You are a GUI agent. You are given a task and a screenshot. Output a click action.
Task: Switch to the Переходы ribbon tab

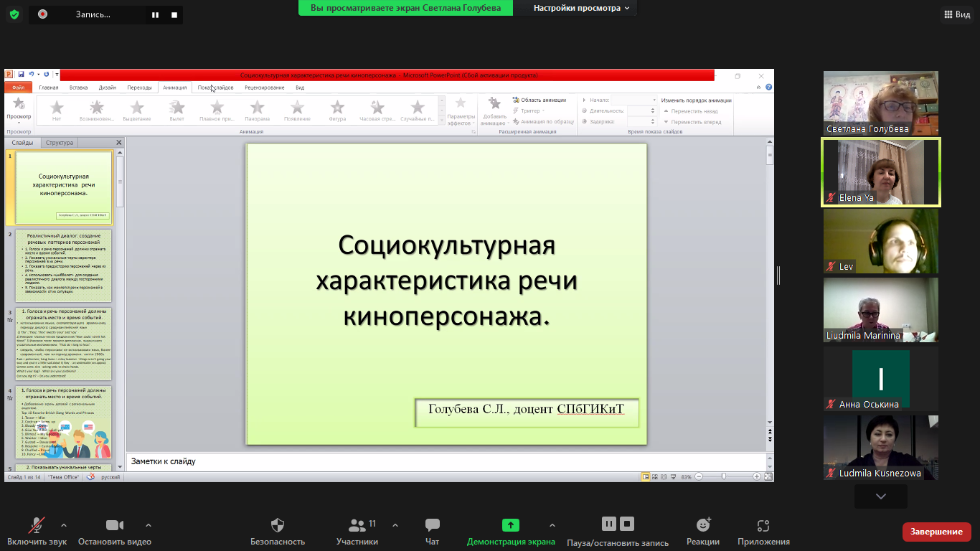pyautogui.click(x=139, y=88)
